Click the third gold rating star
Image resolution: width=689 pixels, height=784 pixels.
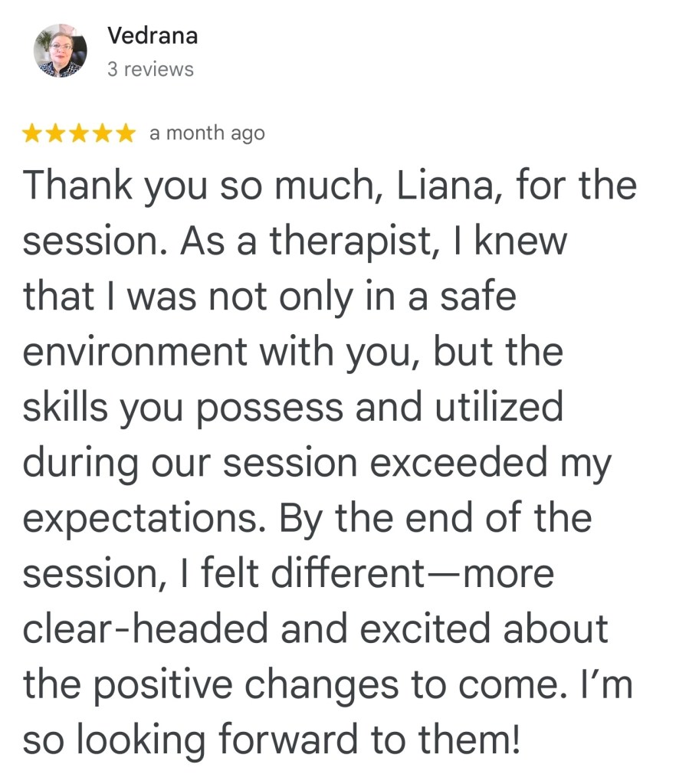point(79,134)
